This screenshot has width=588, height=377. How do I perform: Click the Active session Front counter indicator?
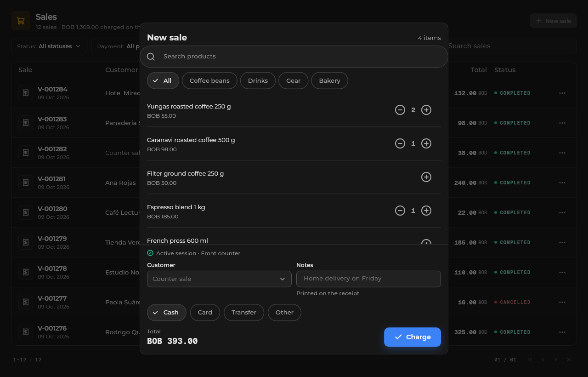pos(193,253)
